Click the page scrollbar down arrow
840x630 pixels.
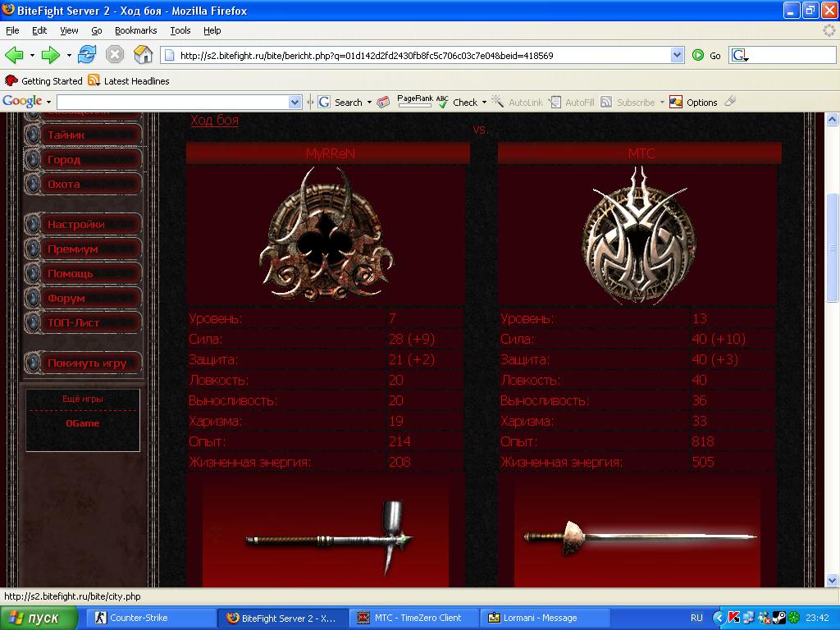pyautogui.click(x=832, y=580)
